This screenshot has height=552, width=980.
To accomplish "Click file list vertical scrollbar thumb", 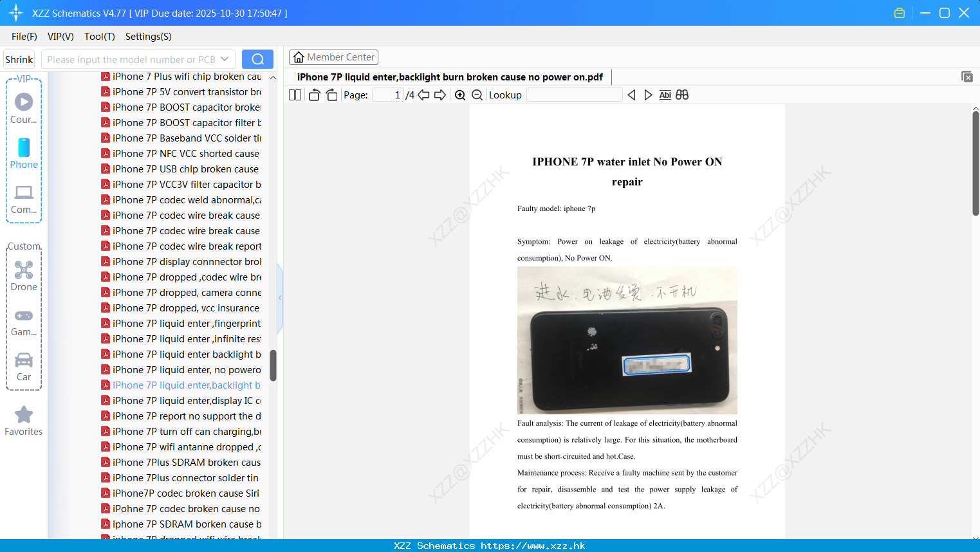I will tap(273, 365).
